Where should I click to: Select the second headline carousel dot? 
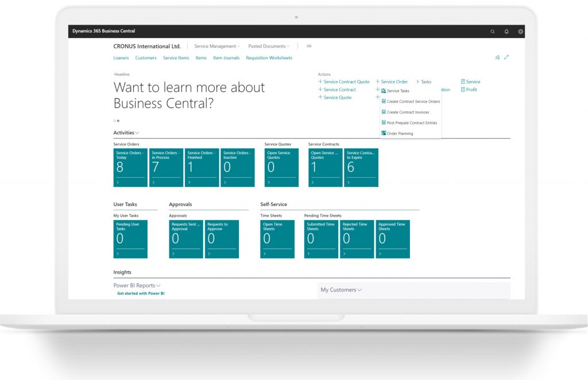118,121
